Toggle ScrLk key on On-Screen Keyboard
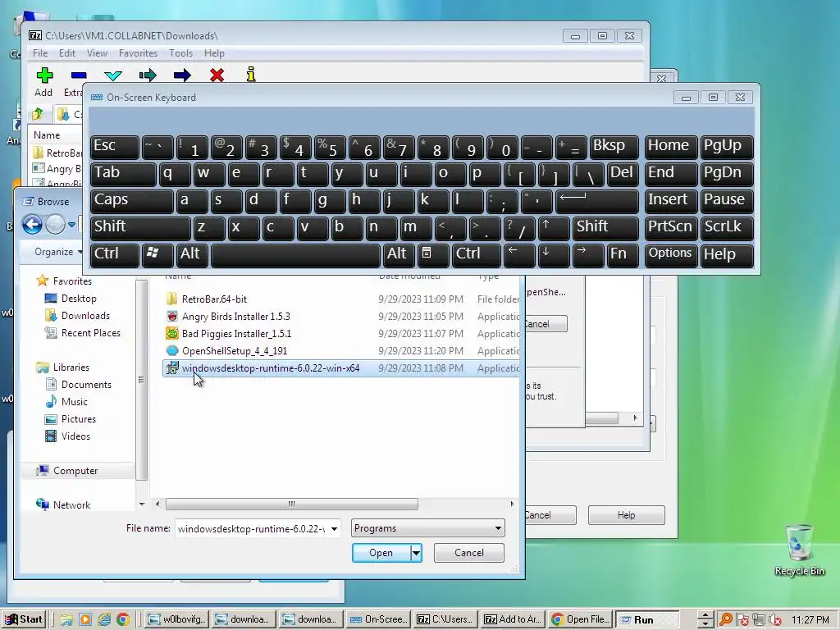840x630 pixels. [x=727, y=227]
